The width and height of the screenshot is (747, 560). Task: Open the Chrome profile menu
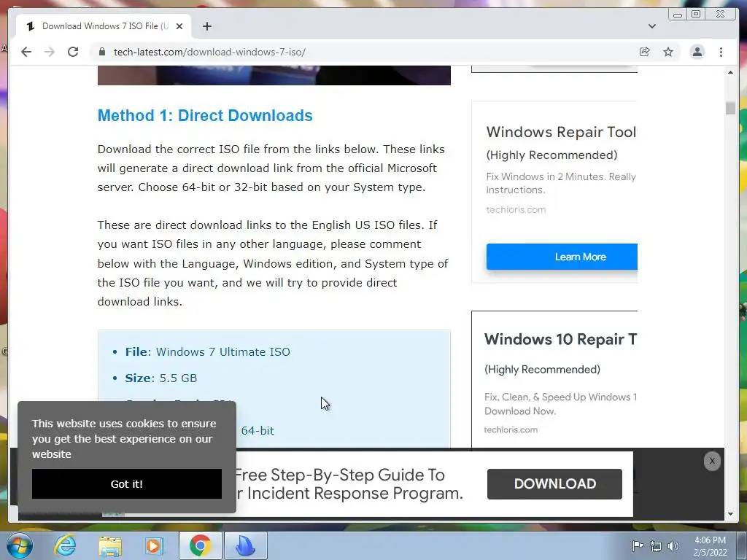coord(697,52)
